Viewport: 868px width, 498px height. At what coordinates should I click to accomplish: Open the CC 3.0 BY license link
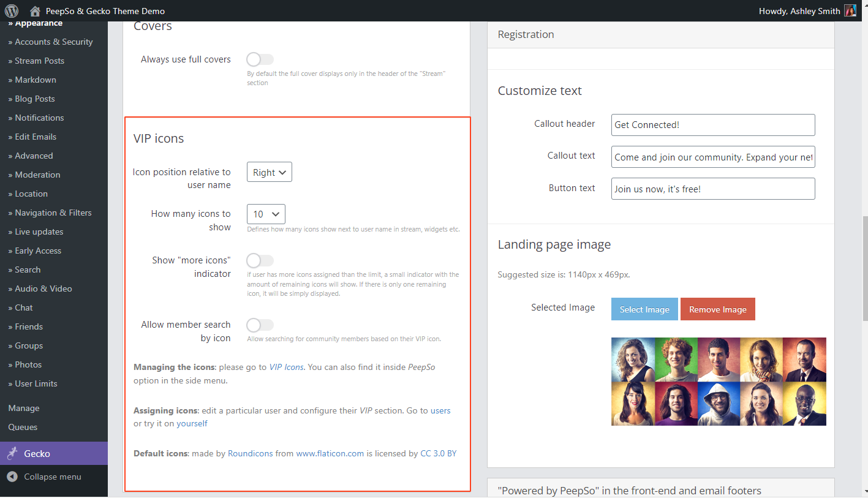[x=439, y=453]
